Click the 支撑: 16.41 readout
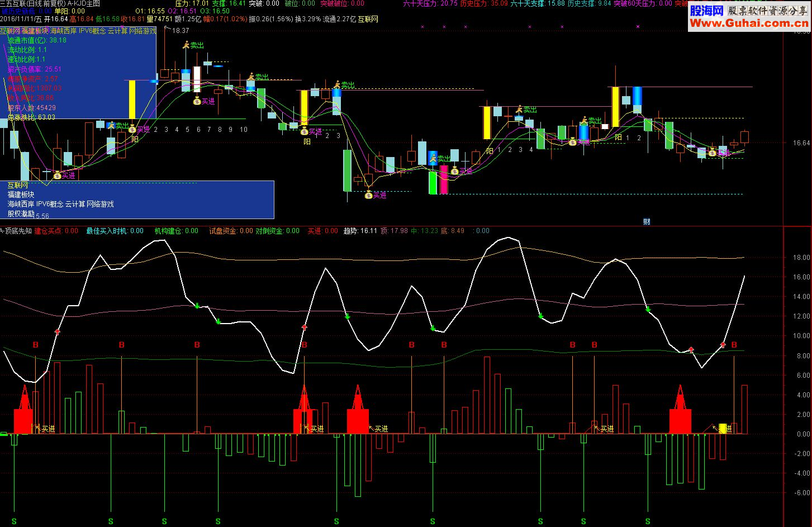The height and width of the screenshot is (527, 812). [x=229, y=3]
